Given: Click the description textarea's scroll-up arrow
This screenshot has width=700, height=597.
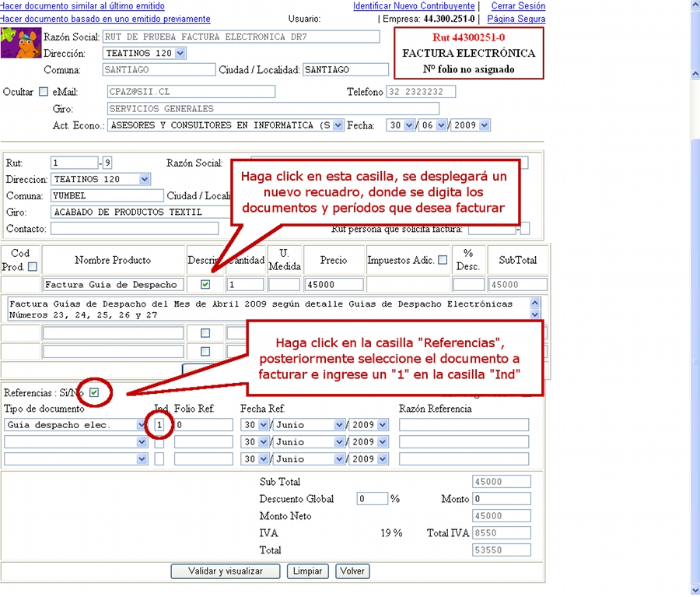Looking at the screenshot, I should click(x=534, y=303).
